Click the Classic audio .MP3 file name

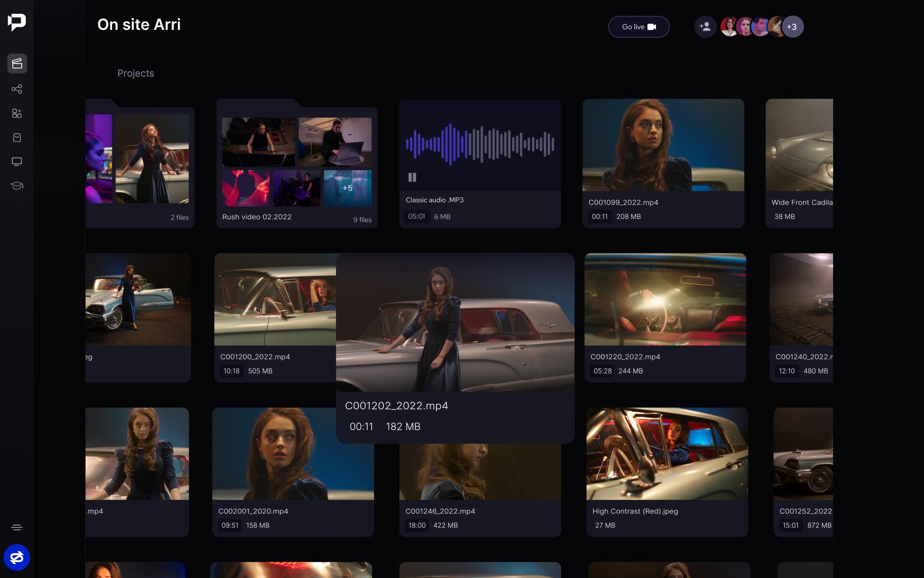click(435, 200)
